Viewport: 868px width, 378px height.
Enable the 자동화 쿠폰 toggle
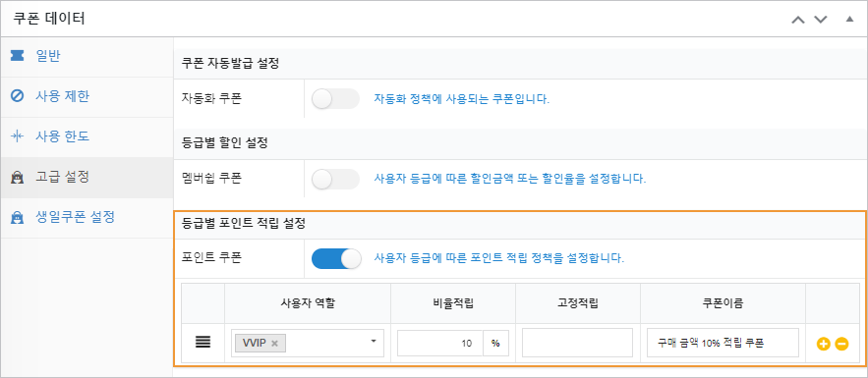(x=335, y=99)
